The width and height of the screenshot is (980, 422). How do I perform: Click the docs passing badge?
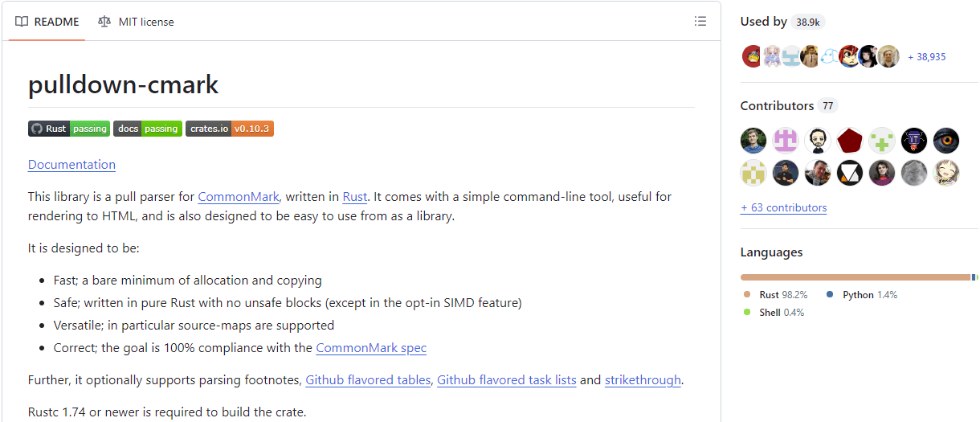pos(148,129)
